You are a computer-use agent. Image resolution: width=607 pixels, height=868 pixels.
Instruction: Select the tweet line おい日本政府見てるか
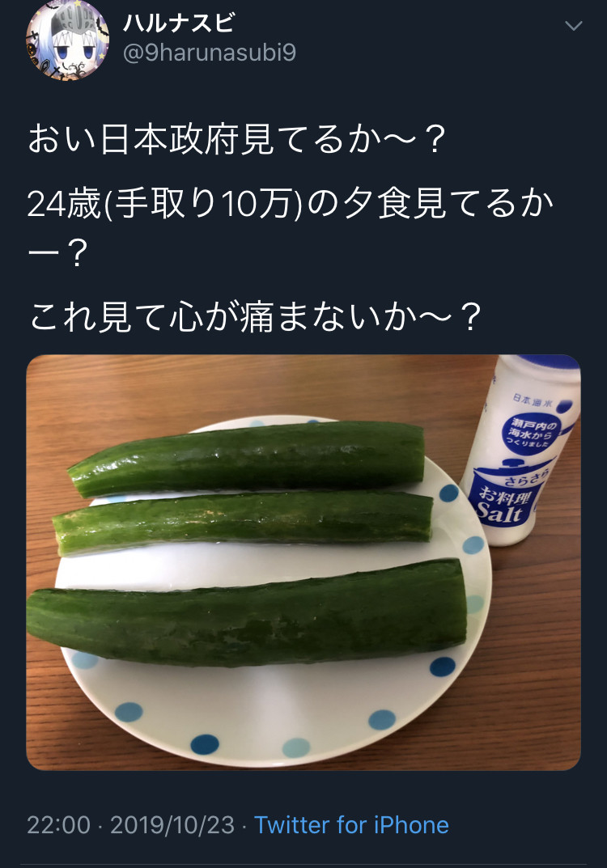pyautogui.click(x=236, y=139)
